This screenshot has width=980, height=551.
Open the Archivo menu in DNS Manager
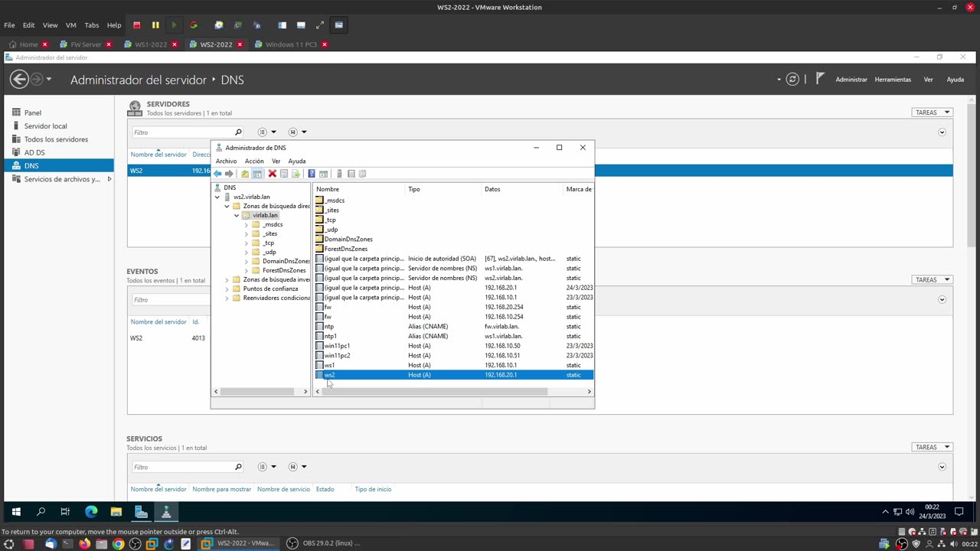click(x=226, y=161)
